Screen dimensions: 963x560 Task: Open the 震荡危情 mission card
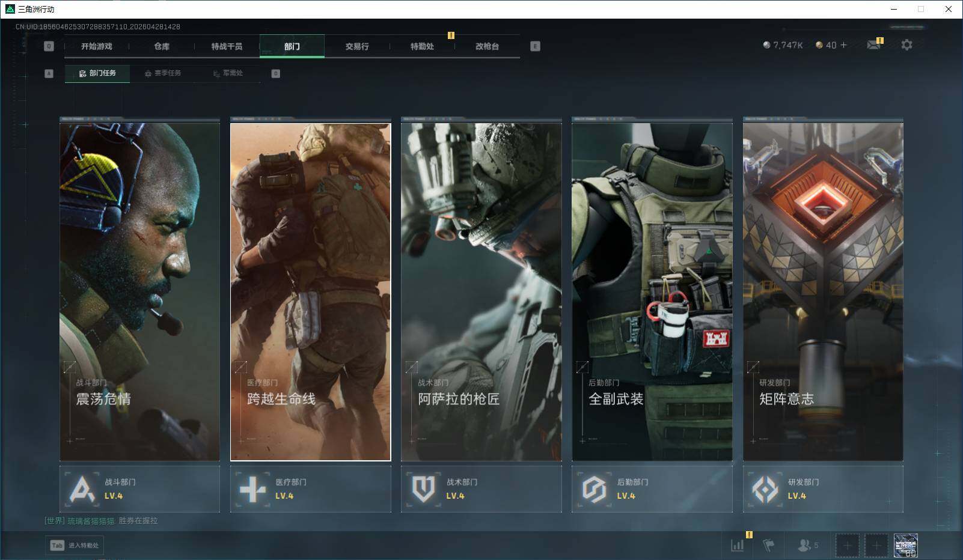click(x=140, y=292)
